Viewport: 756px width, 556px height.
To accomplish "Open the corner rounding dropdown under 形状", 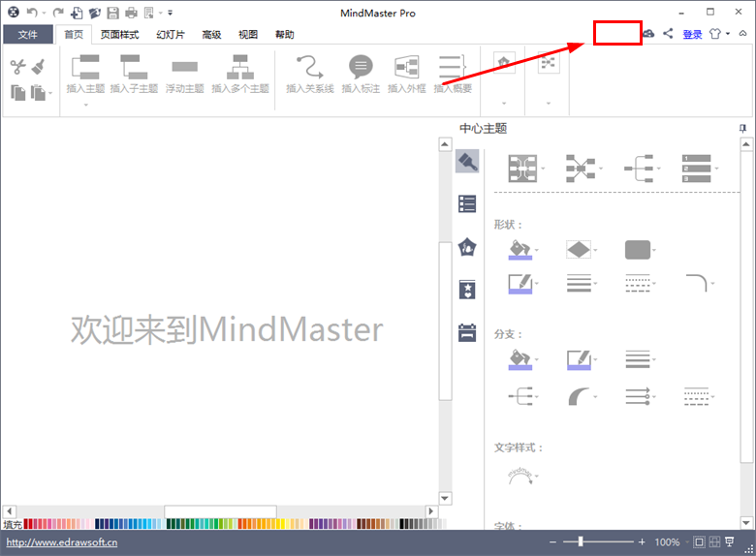I will point(700,283).
